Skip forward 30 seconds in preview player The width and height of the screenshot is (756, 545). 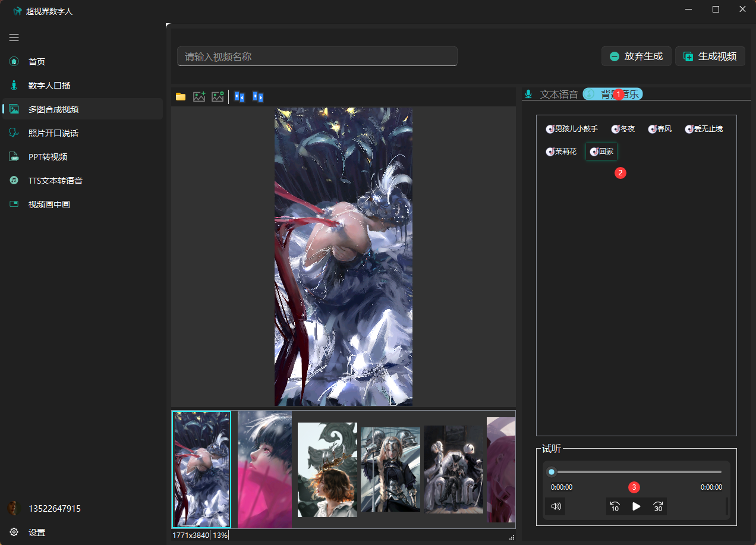pyautogui.click(x=658, y=506)
